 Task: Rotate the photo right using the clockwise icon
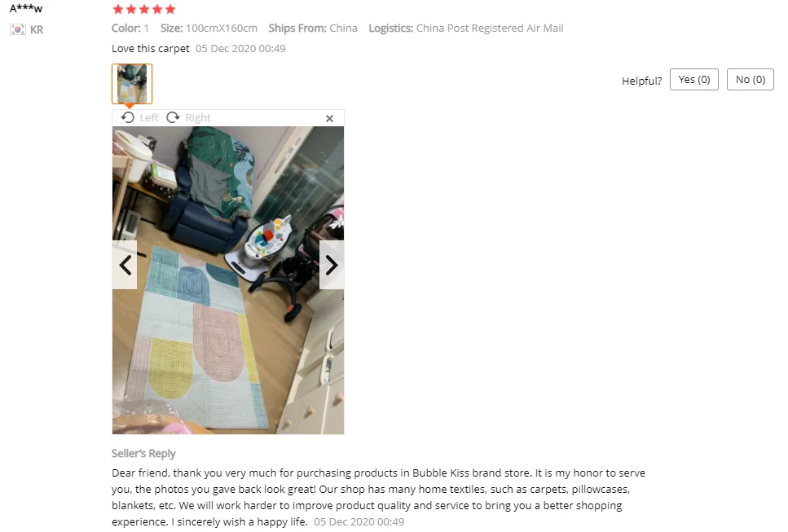pyautogui.click(x=173, y=117)
